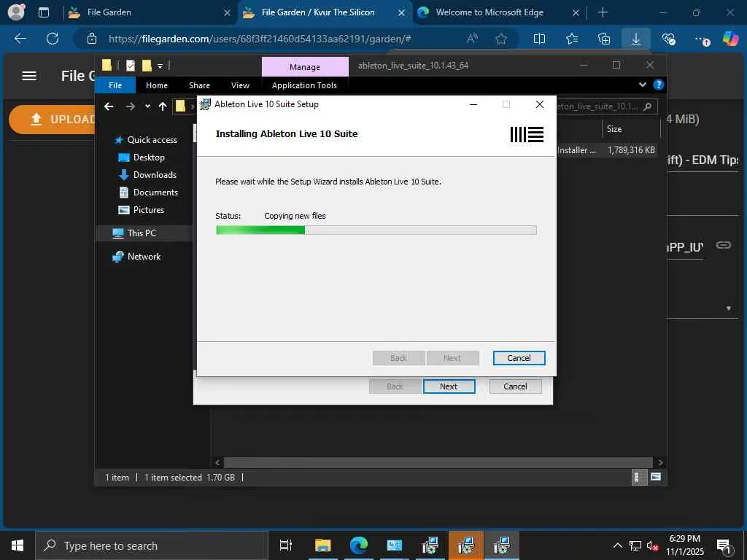Viewport: 747px width, 560px height.
Task: Click the Explorer forward arrow
Action: coord(130,106)
